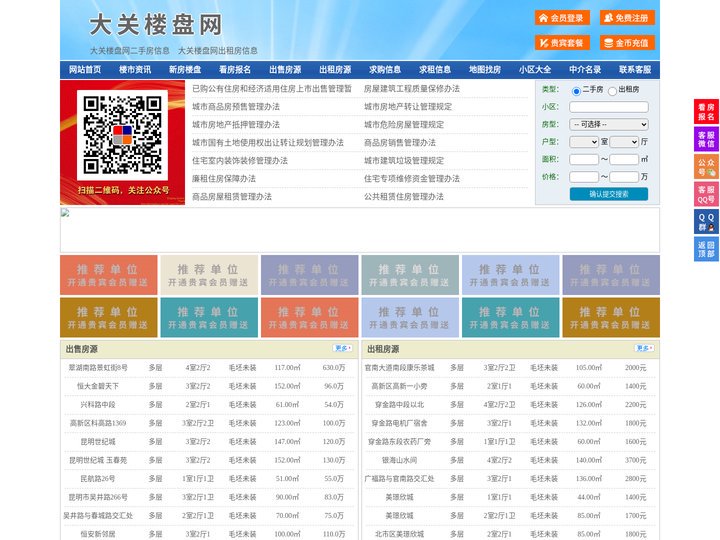The height and width of the screenshot is (540, 720).
Task: Open 房屋建筑工程质量保修办法 link
Action: coord(412,89)
